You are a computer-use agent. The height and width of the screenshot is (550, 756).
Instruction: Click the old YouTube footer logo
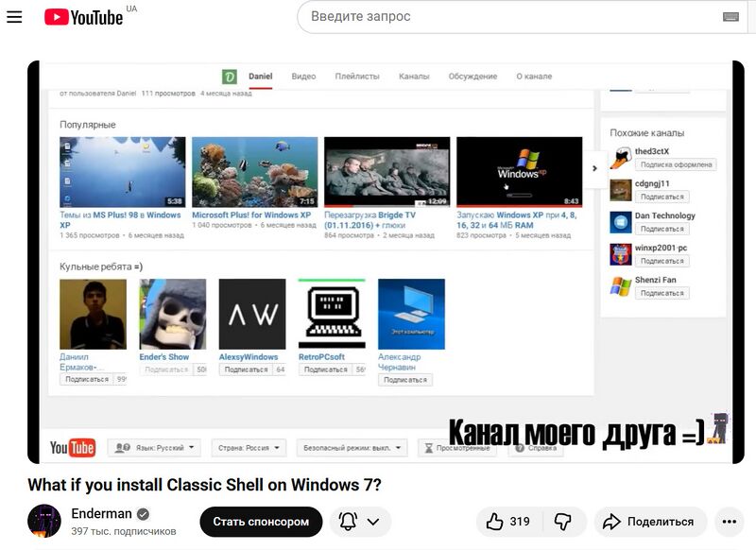point(73,447)
